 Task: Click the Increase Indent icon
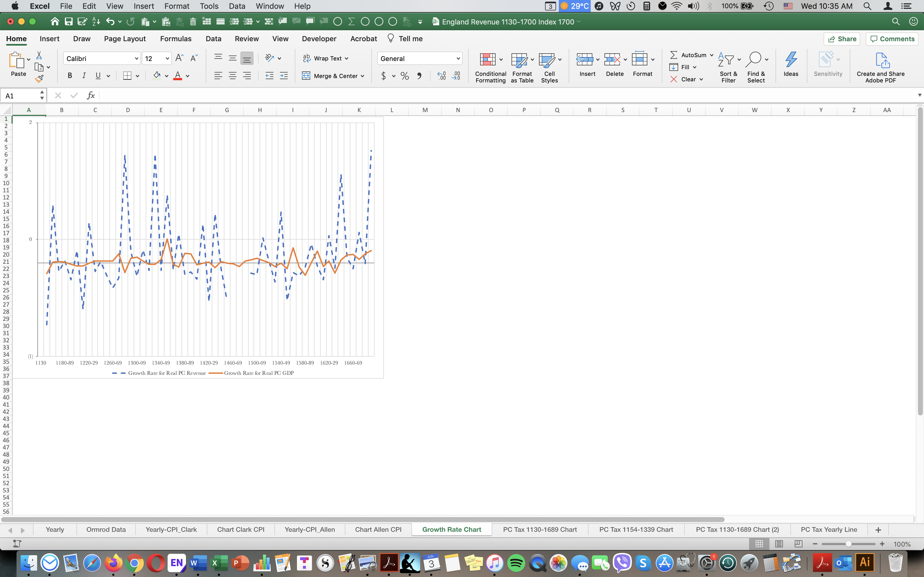point(284,76)
